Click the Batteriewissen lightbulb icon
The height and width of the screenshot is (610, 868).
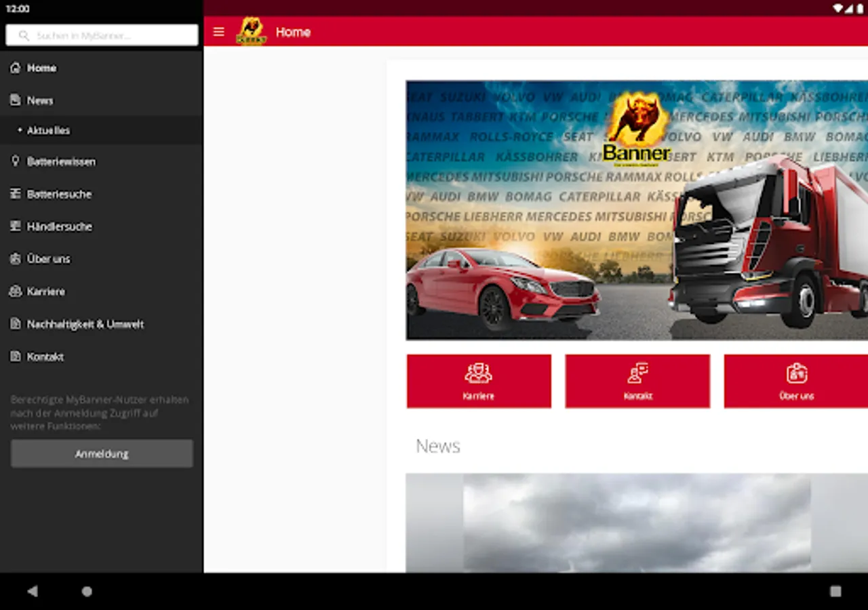[x=15, y=161]
